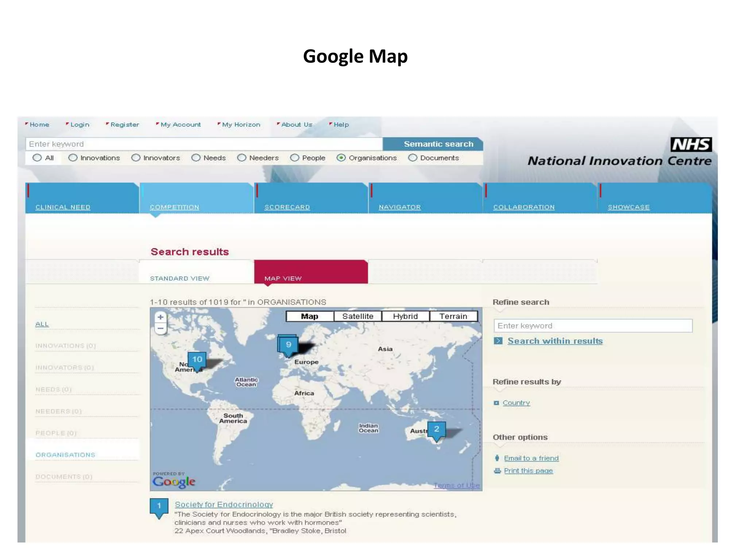Click the Australia map marker numbered 2
The width and height of the screenshot is (747, 560).
point(436,429)
